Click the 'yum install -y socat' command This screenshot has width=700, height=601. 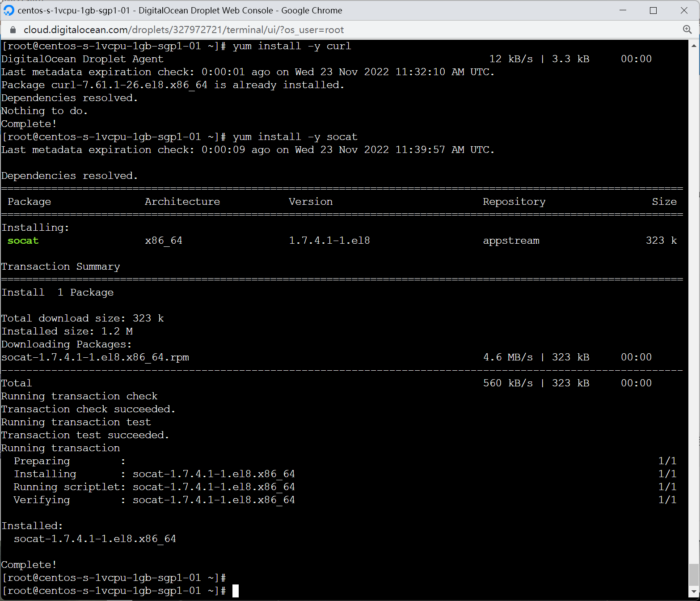(295, 137)
